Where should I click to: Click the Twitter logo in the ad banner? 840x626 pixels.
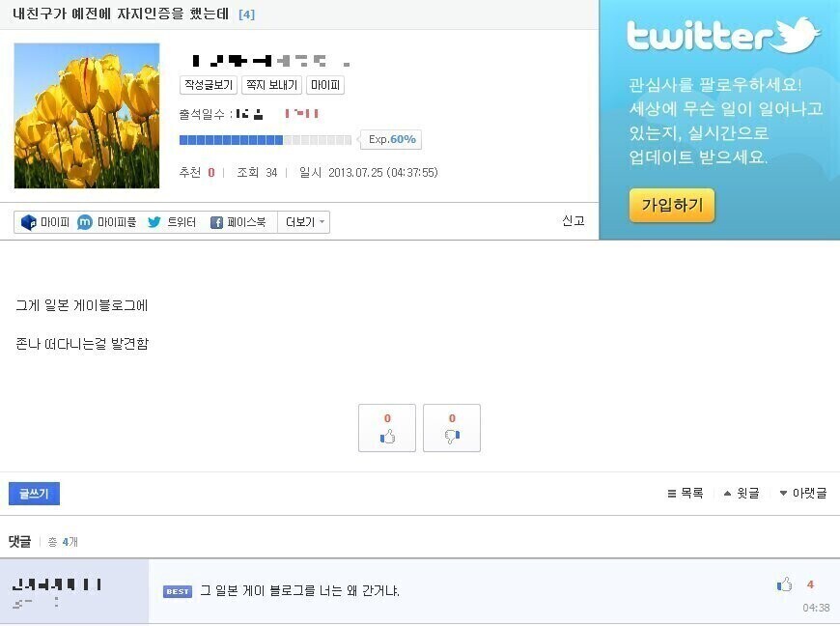coord(723,35)
